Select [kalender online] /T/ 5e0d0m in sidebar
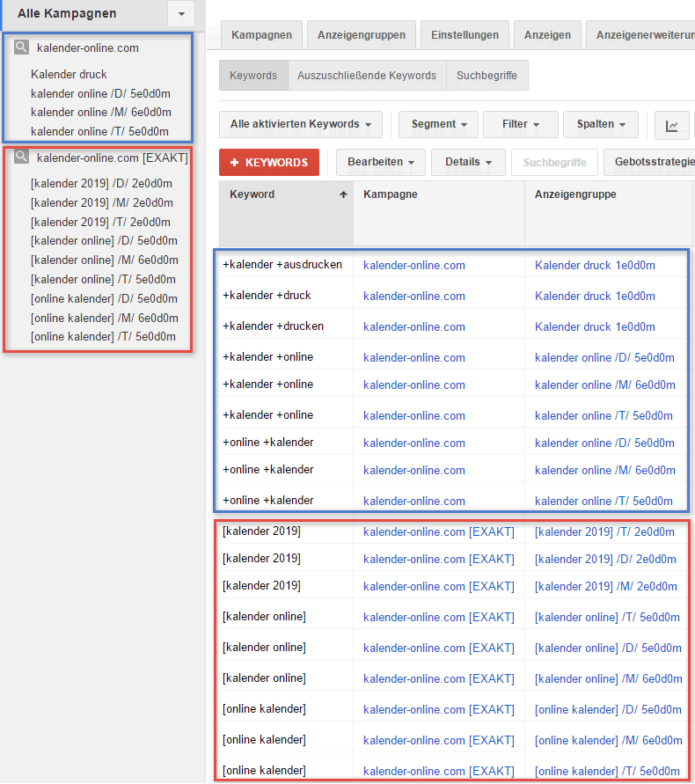The height and width of the screenshot is (784, 695). (103, 279)
